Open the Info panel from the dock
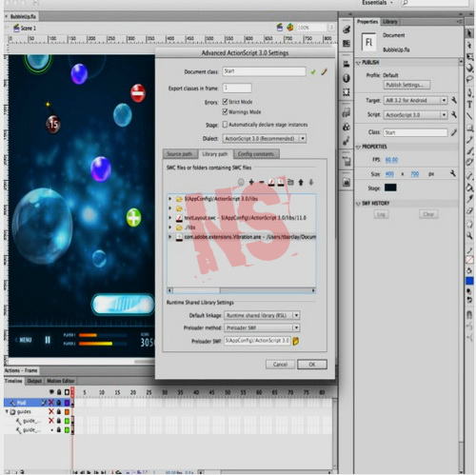This screenshot has width=476, height=475. tap(347, 78)
